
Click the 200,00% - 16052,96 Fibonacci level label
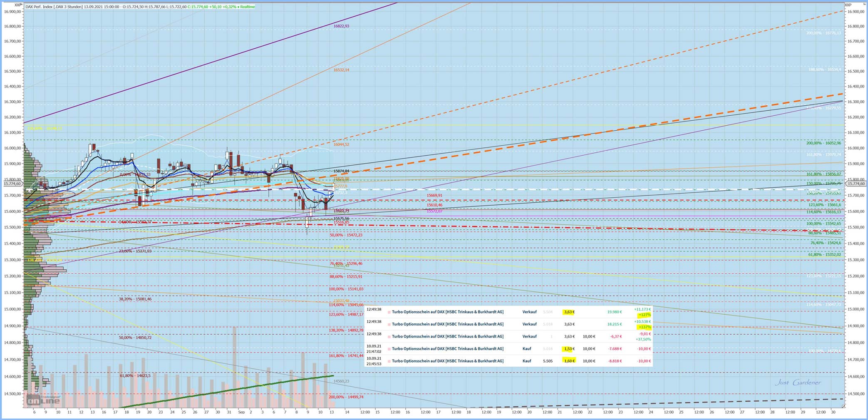tap(823, 143)
